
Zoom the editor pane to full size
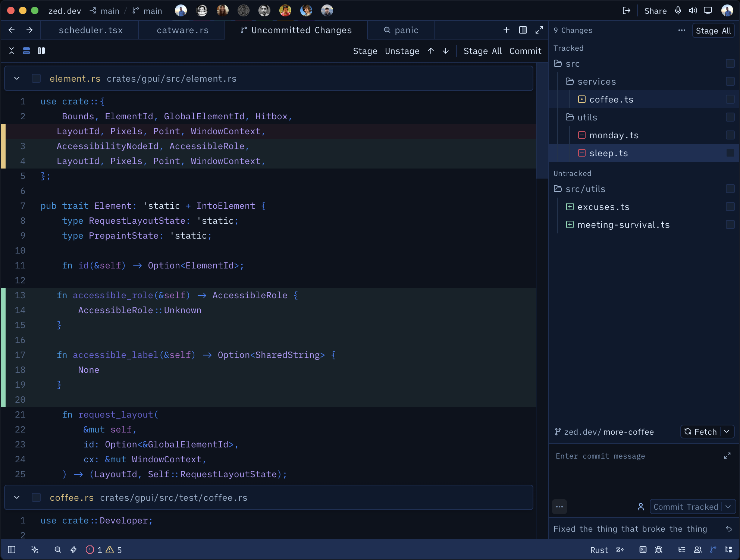[x=539, y=30]
